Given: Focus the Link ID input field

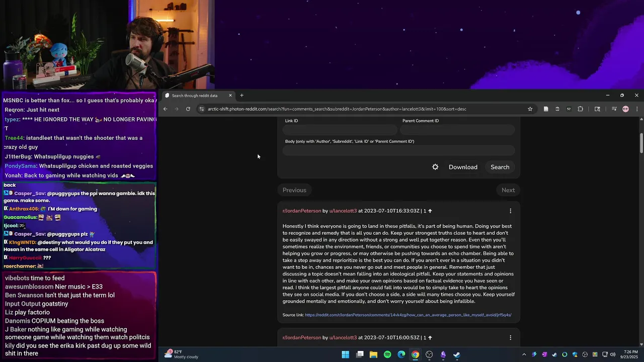Looking at the screenshot, I should (339, 130).
